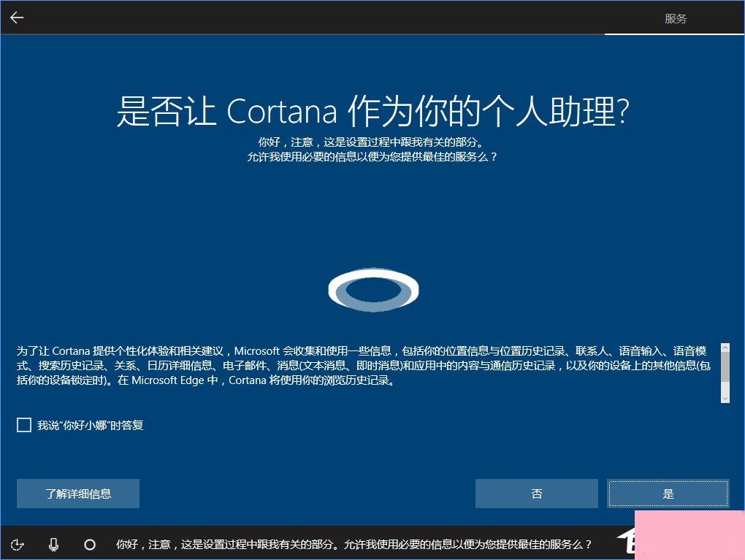The image size is (745, 560).
Task: Click the line 允许我使用必要的信息以便为您提供最佳的服务么?
Action: click(x=372, y=157)
